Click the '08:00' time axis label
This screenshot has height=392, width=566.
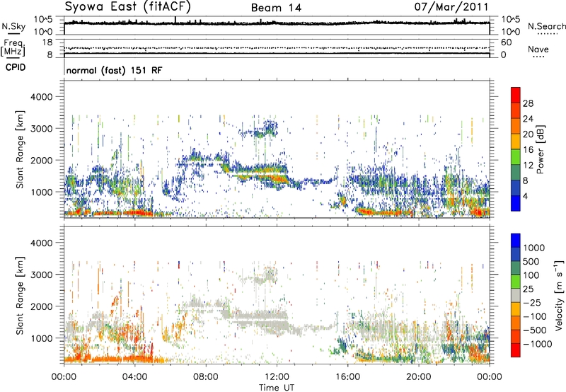205,377
